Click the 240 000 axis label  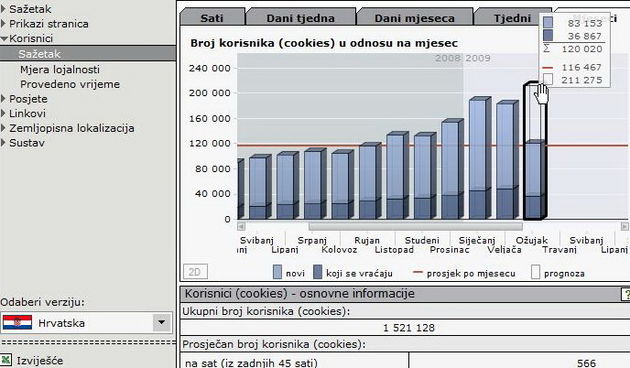point(210,68)
